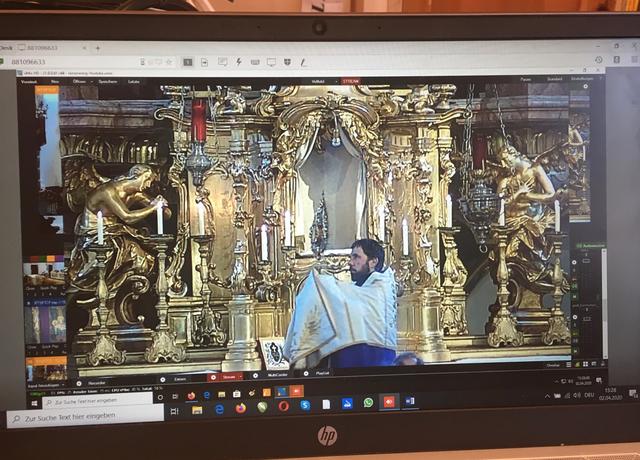Open AnyDesk display settings icon
640x460 pixels.
click(x=271, y=62)
